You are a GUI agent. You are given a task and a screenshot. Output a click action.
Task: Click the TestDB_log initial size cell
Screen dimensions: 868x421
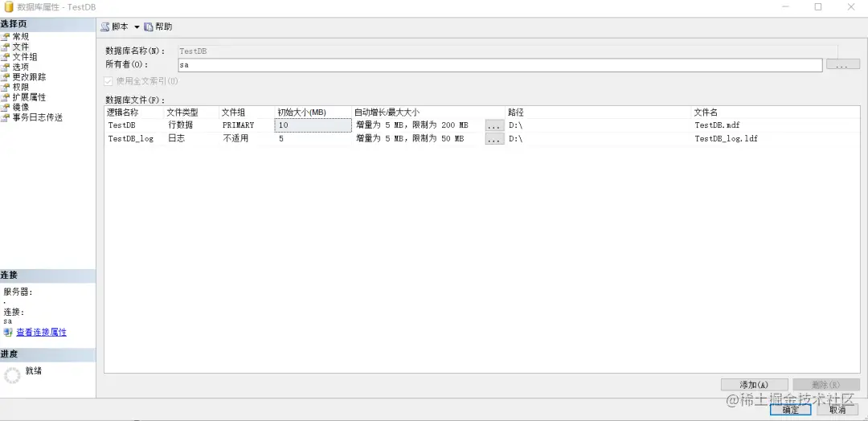pos(313,139)
